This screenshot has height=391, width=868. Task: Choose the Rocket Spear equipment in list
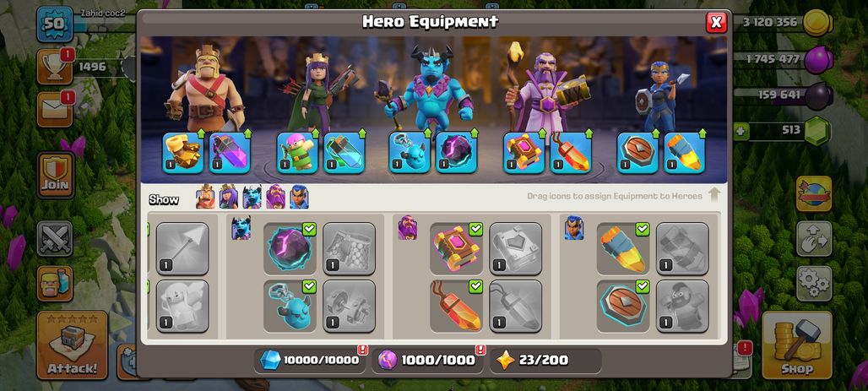click(623, 249)
